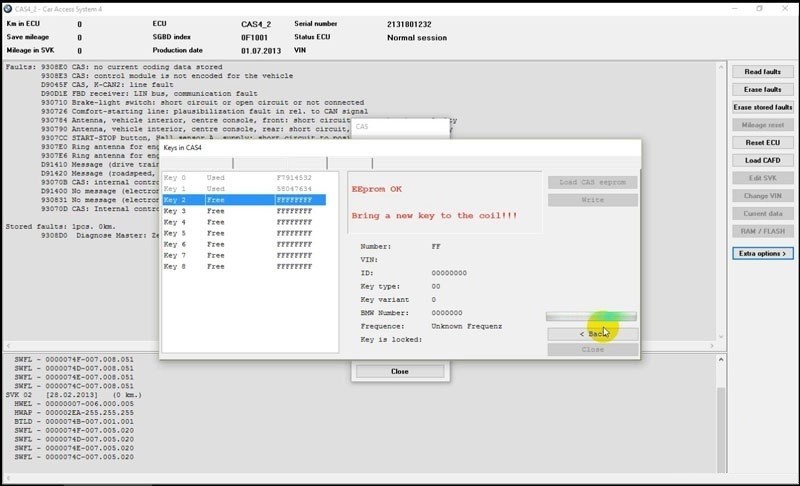The image size is (800, 486).
Task: Select the Key 5 Free row
Action: (244, 234)
